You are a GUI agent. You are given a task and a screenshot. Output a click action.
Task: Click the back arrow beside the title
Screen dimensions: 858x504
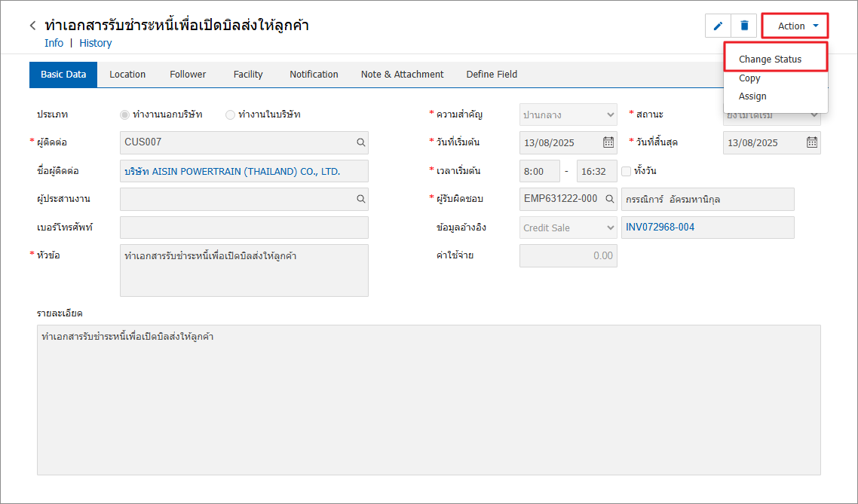click(32, 26)
